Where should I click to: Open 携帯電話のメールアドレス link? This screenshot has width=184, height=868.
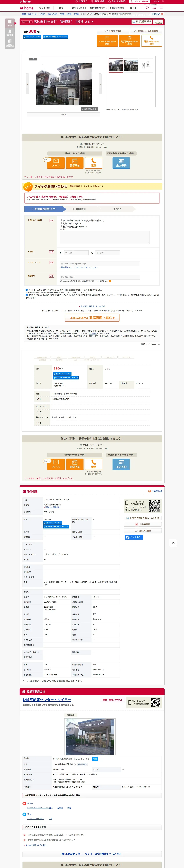[x=79, y=267]
